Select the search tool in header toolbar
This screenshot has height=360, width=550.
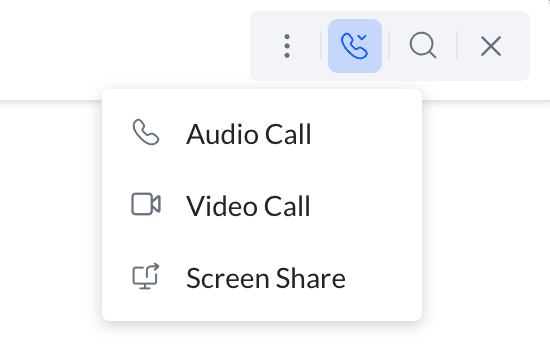click(423, 45)
